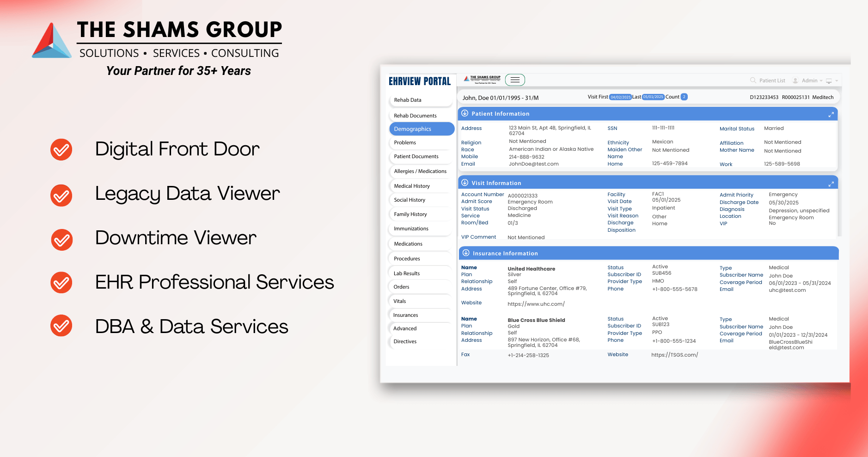Screen dimensions: 868x457
Task: Click the discharge date 05/30/2025
Action: (783, 203)
